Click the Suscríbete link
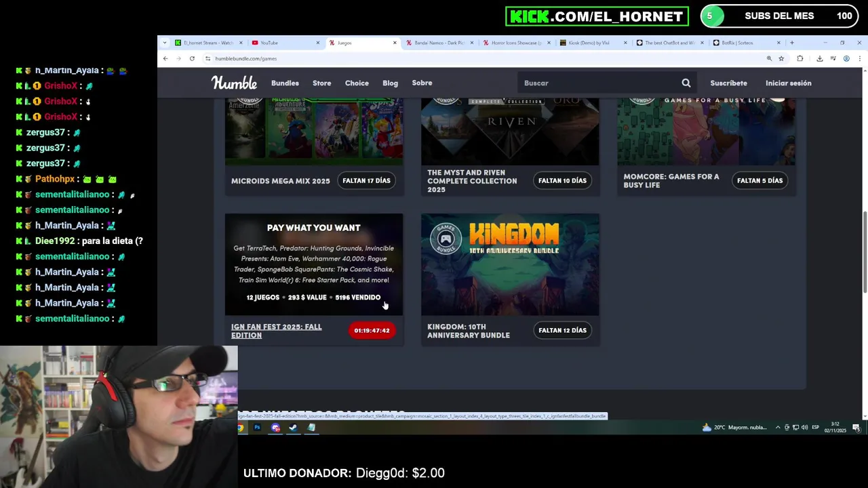 click(728, 83)
